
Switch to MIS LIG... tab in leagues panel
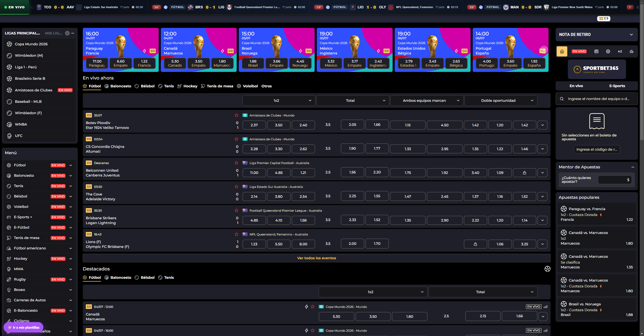53,33
